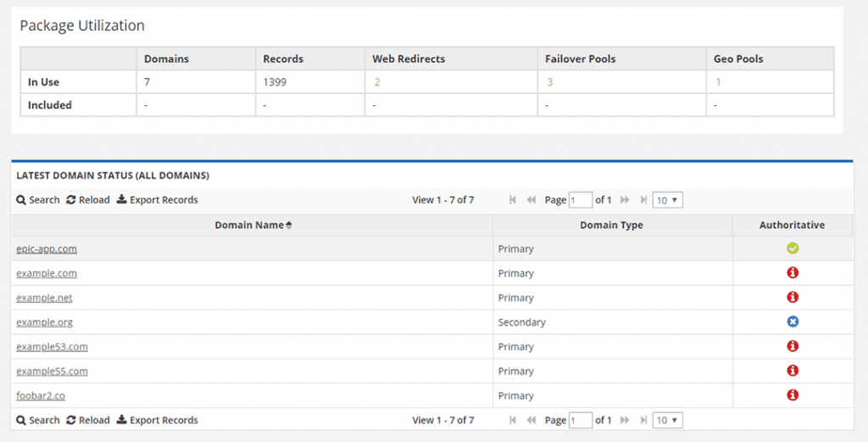Reload the list from the bottom toolbar
Viewport: 868px width, 442px height.
coord(88,421)
